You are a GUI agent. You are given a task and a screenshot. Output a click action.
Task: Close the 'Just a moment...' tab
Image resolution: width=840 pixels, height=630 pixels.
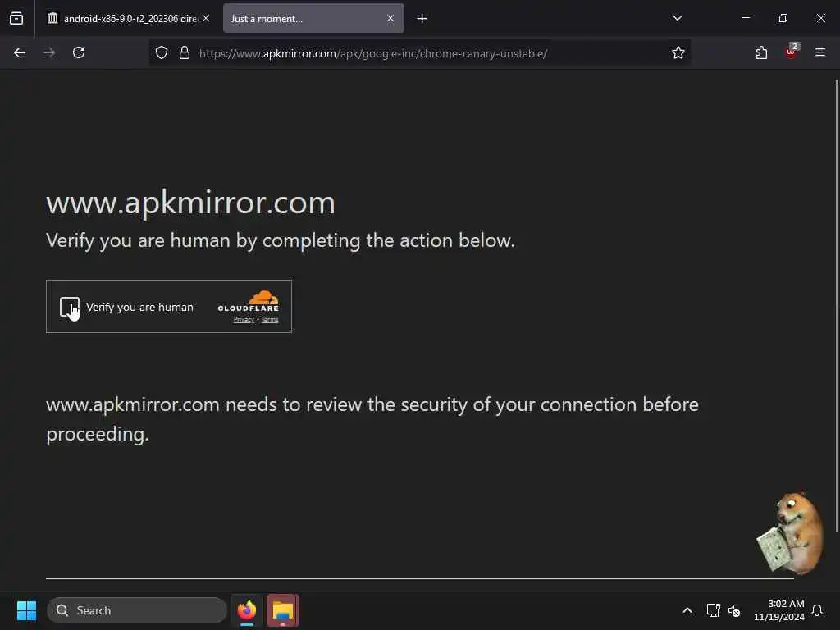(390, 18)
